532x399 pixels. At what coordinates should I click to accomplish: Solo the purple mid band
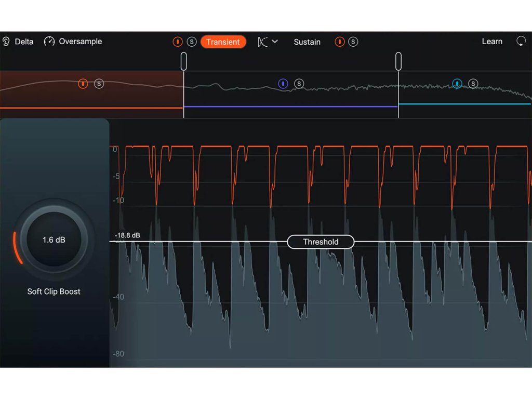tap(299, 84)
